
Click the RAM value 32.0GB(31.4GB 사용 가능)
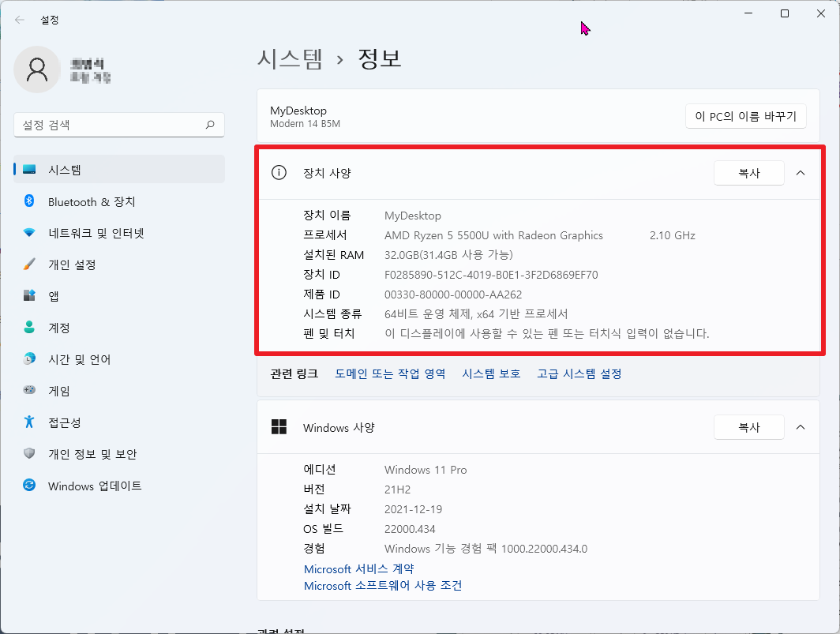448,254
